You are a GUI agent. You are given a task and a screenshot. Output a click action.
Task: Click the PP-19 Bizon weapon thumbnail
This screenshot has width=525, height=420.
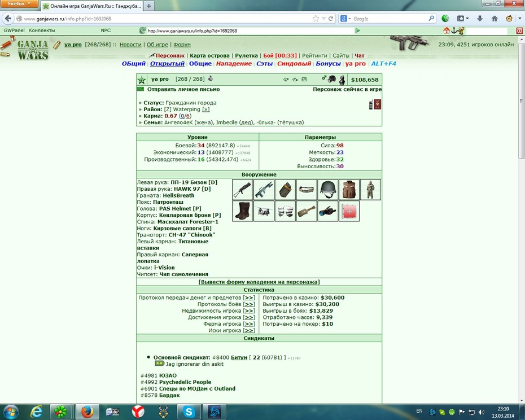(242, 190)
